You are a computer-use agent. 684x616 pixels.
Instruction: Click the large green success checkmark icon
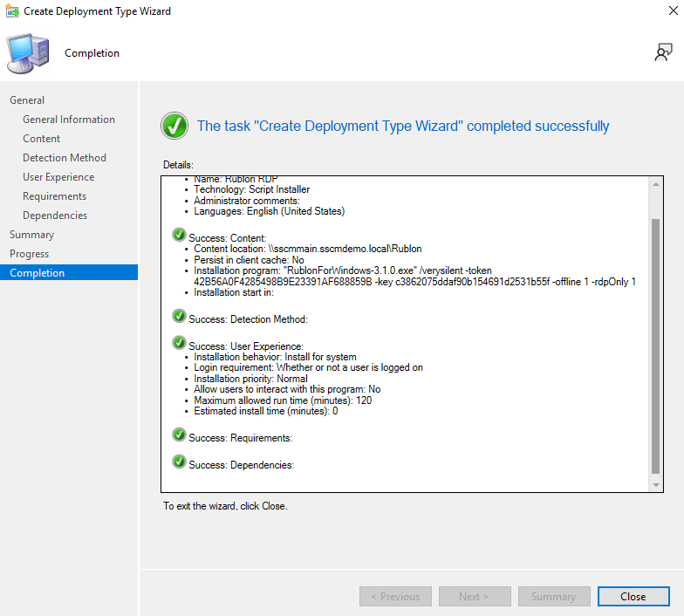pos(174,126)
